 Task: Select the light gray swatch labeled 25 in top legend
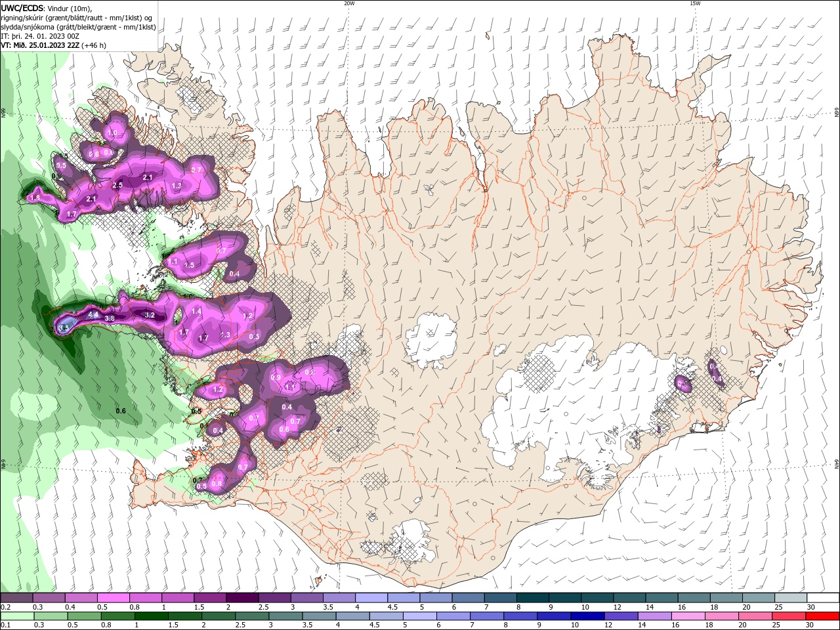[791, 598]
